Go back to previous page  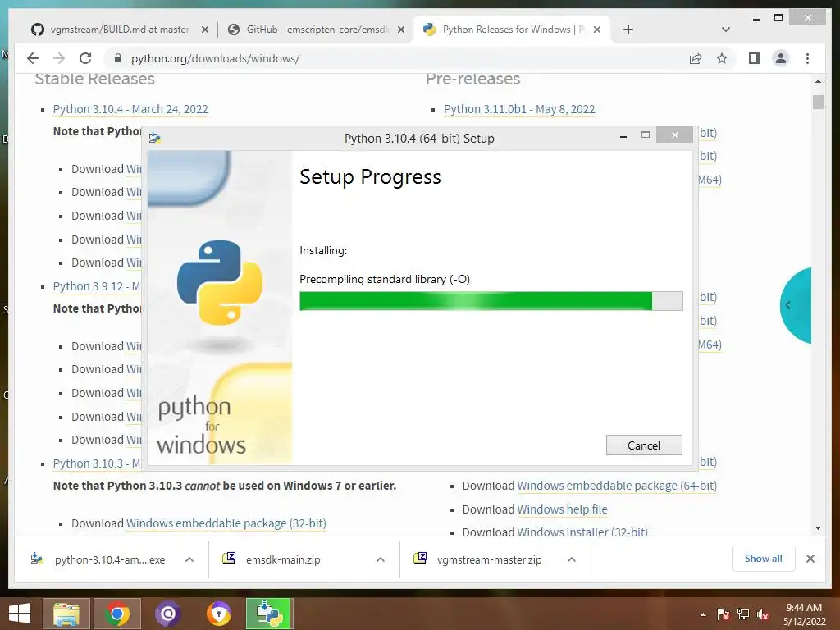(x=33, y=58)
